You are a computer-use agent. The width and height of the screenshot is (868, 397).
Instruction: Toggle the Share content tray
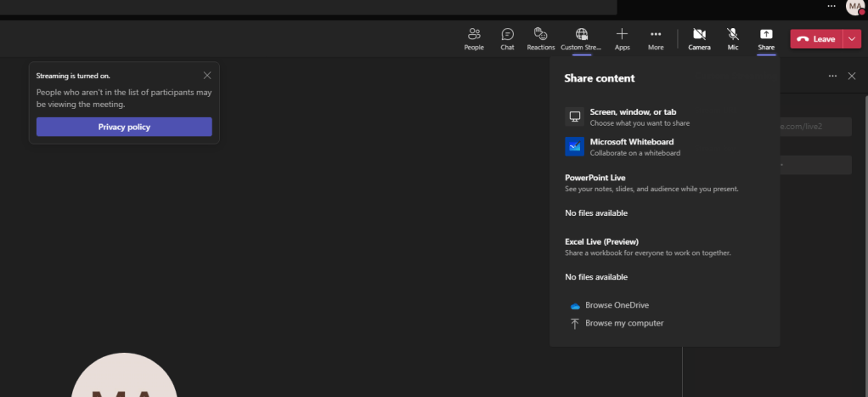pos(766,38)
